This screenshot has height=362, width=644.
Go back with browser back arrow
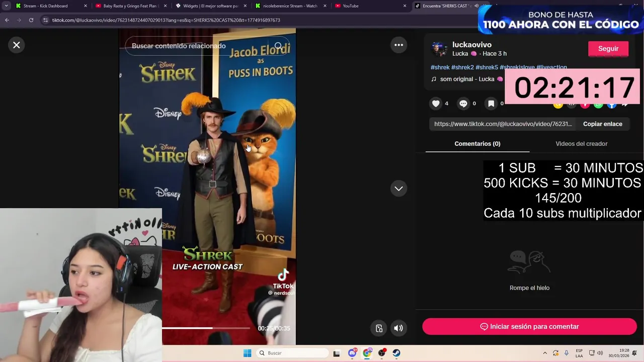(x=7, y=20)
